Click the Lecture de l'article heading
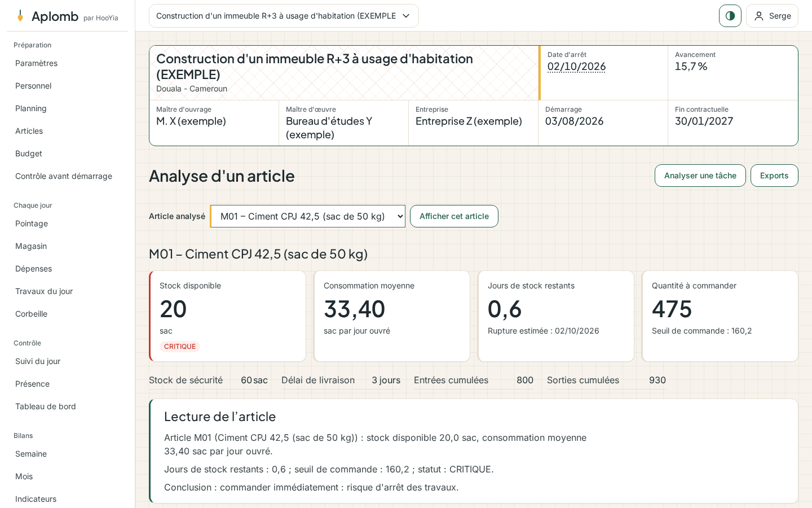 tap(220, 417)
